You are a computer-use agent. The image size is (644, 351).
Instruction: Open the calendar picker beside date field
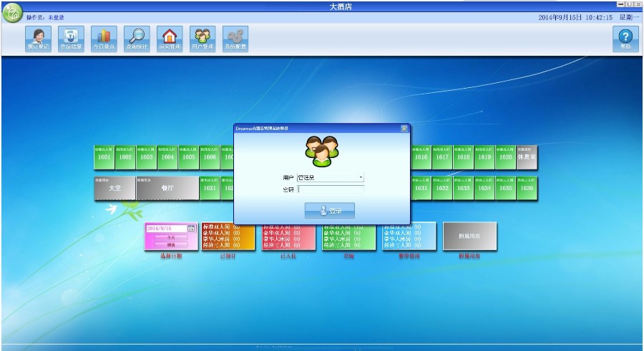[191, 228]
